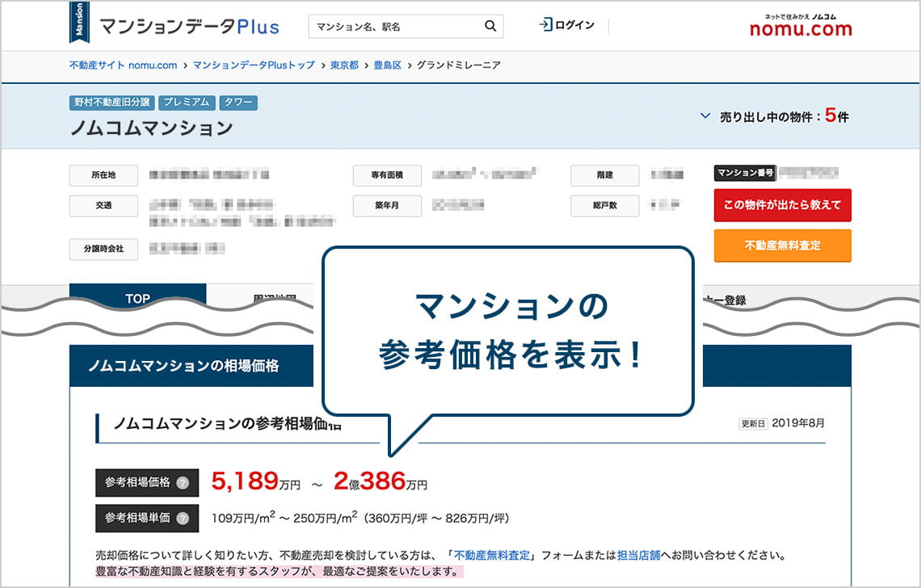Focus the マンション名、駅名 search field
The image size is (921, 588).
(x=406, y=27)
